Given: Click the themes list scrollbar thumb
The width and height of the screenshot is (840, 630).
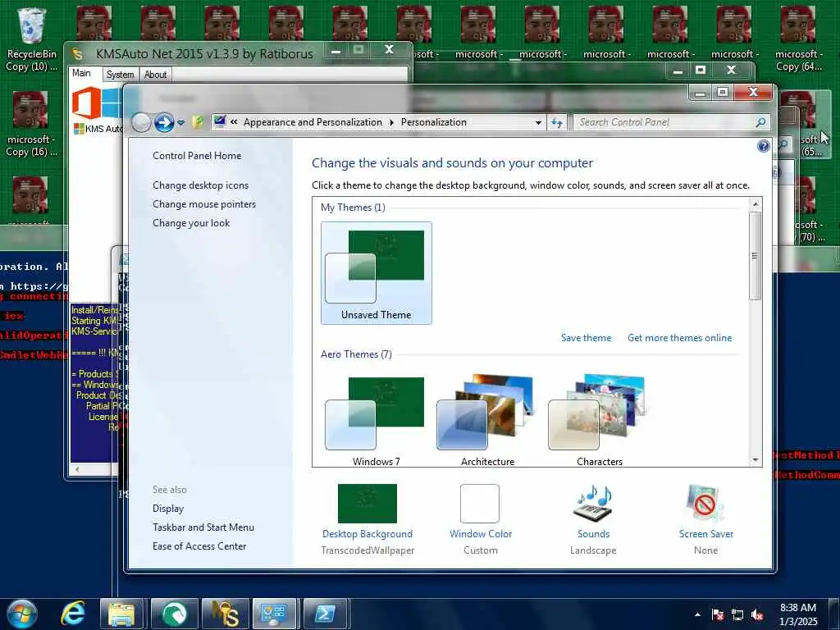Looking at the screenshot, I should (756, 256).
